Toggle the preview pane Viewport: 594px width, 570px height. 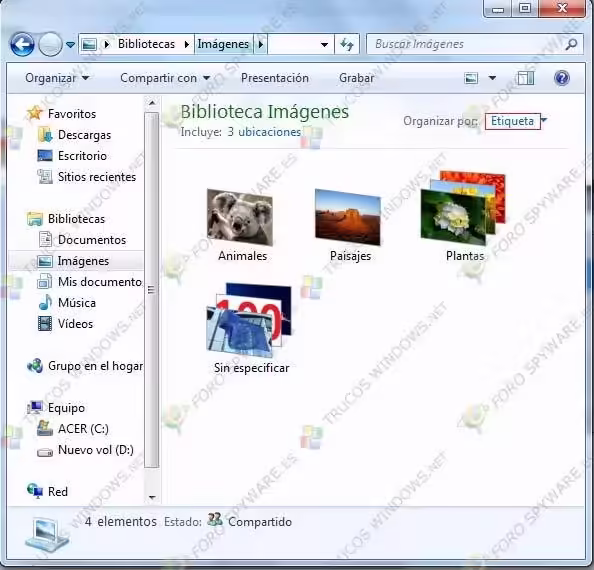(526, 78)
